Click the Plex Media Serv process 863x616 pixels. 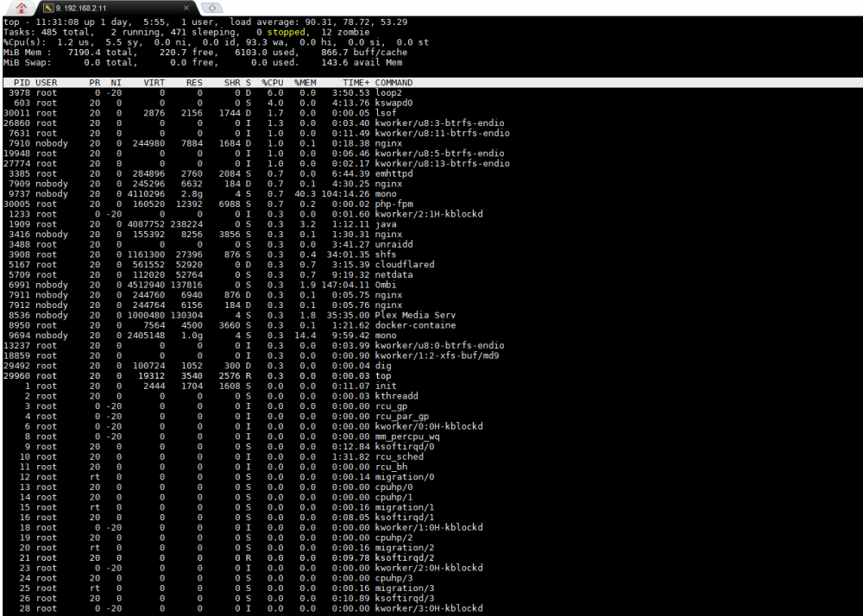[415, 315]
